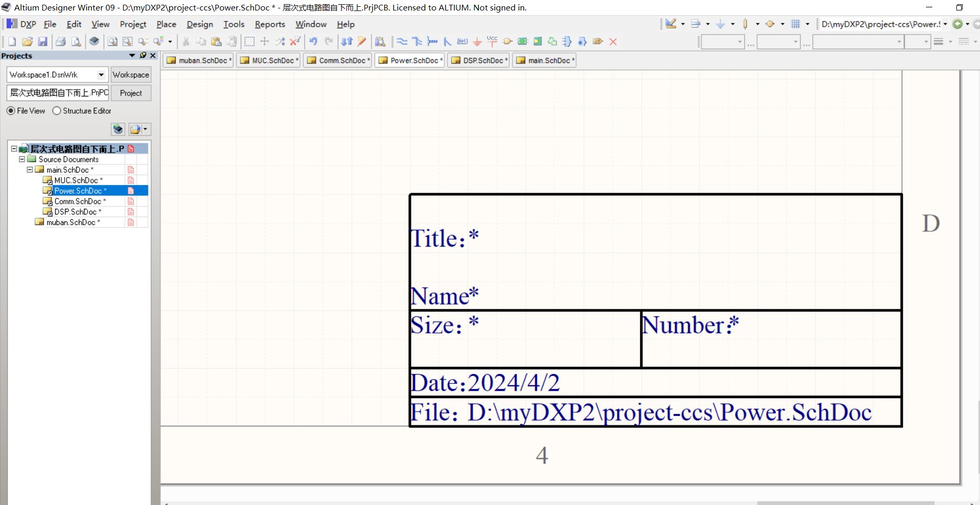Open the Projects panel header dropdown arrow

132,56
